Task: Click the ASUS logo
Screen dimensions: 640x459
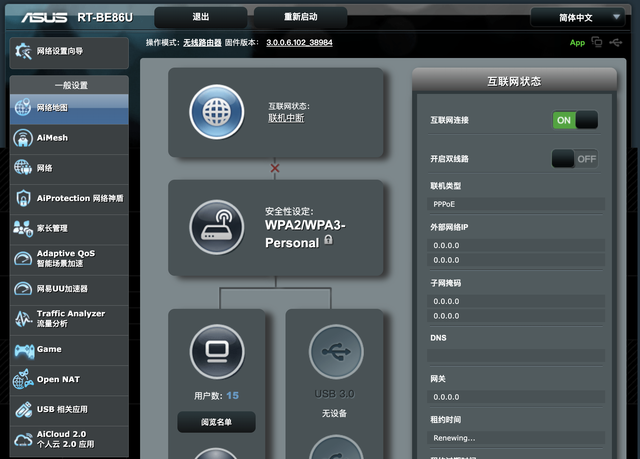Action: tap(44, 17)
